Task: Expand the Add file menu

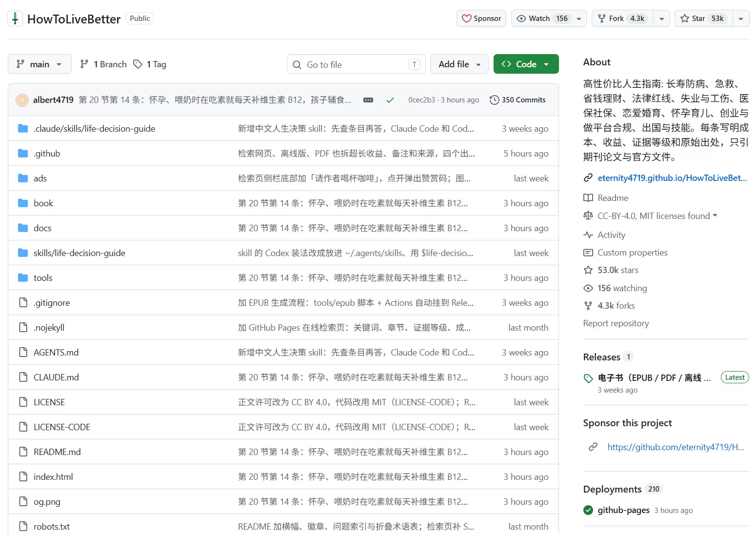Action: coord(459,64)
